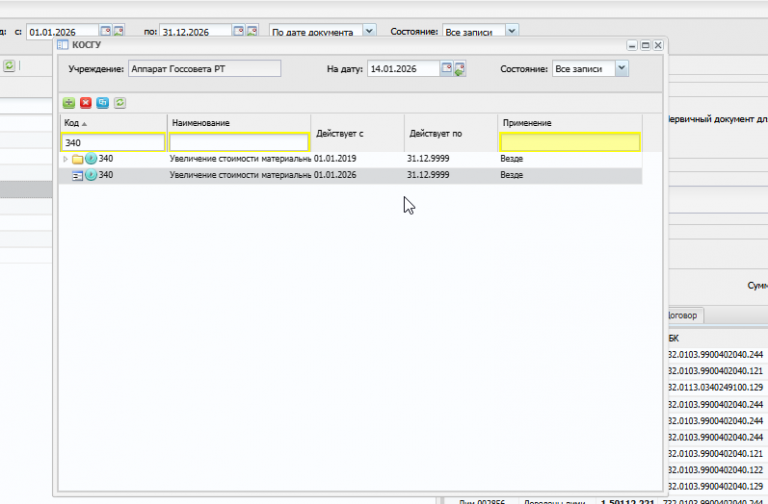Close the КОСГУ window

coord(658,45)
